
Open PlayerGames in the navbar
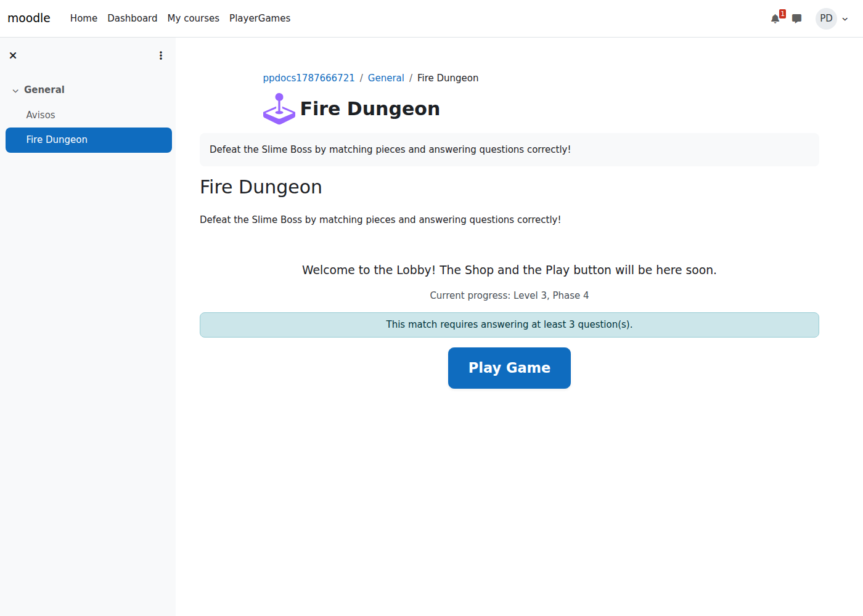tap(260, 18)
